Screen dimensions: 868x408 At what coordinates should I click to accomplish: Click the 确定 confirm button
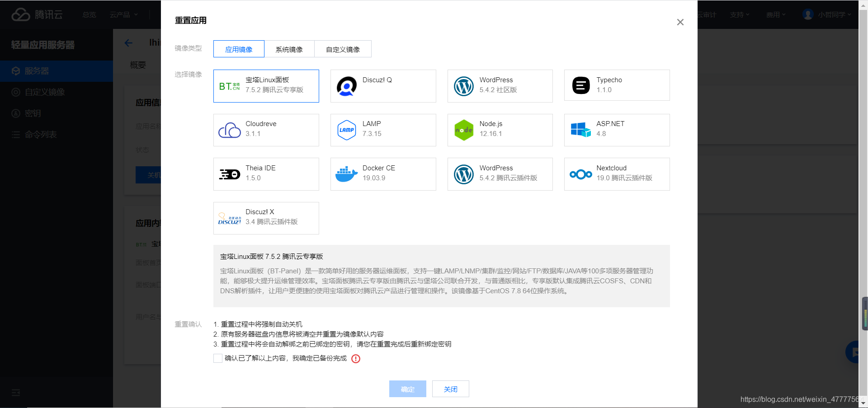pos(408,389)
